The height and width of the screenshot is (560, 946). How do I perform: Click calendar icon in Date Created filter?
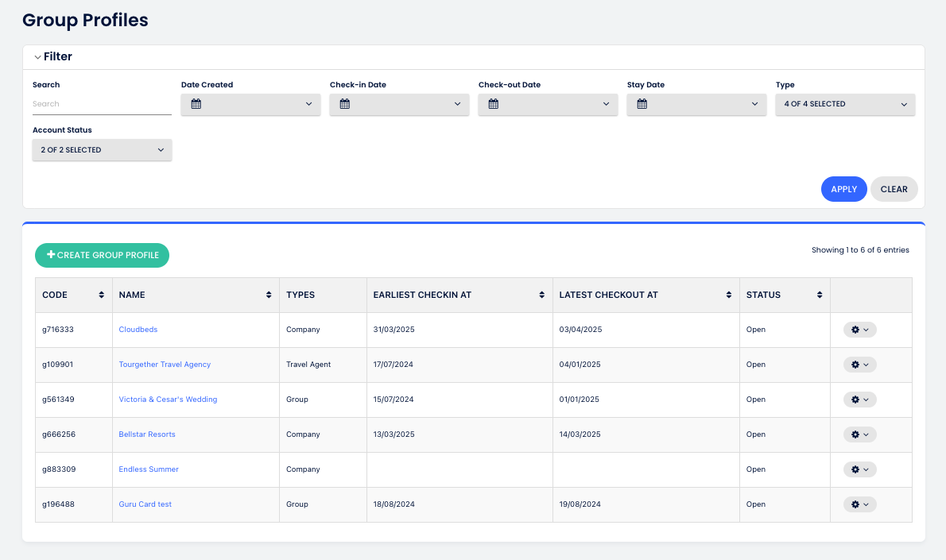pyautogui.click(x=196, y=104)
